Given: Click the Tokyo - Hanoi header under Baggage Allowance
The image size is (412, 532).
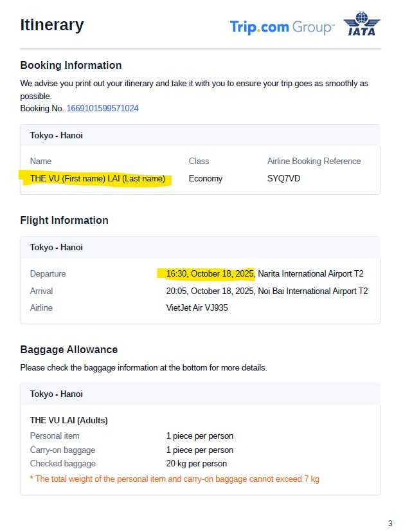Looking at the screenshot, I should (57, 394).
